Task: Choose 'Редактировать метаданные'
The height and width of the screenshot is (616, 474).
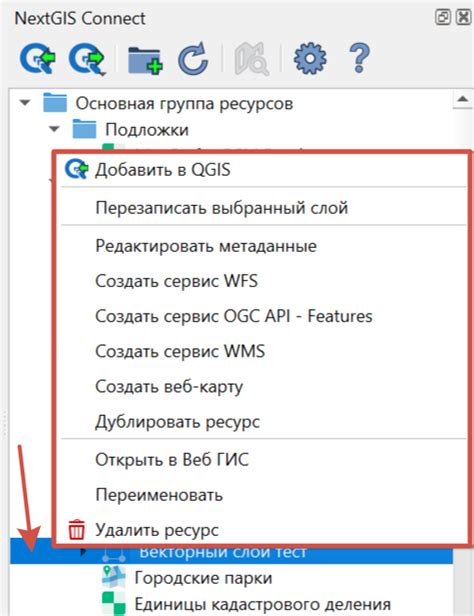Action: [262, 246]
